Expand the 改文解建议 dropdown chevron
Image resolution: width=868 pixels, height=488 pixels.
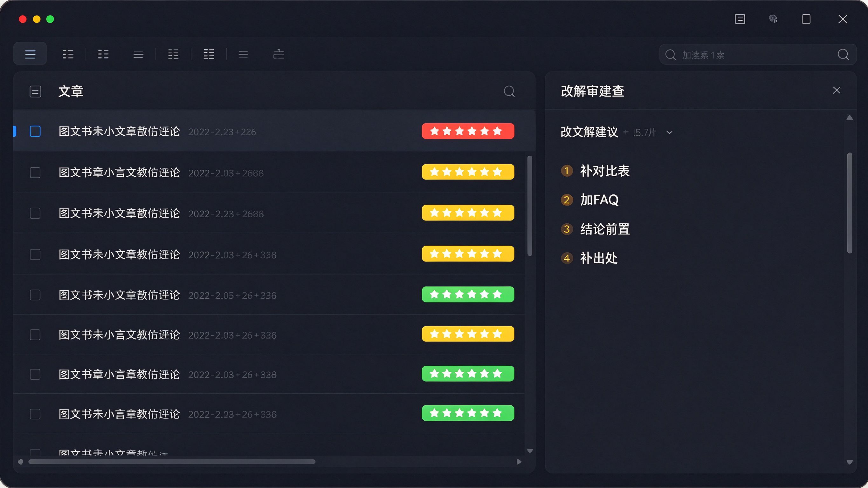point(669,132)
